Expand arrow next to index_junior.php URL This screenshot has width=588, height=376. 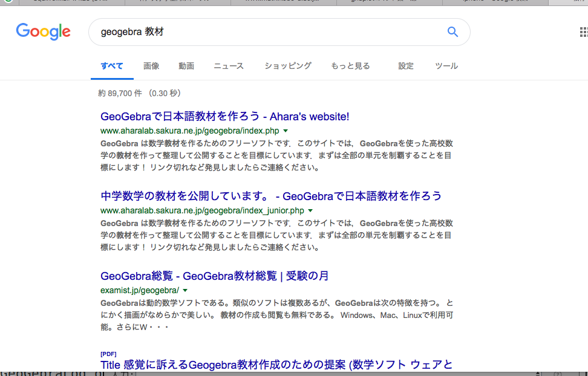click(310, 211)
